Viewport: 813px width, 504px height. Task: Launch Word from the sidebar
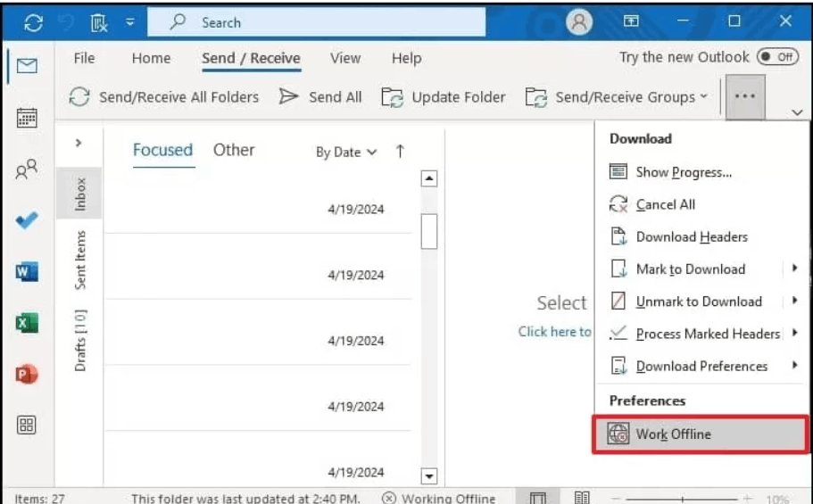click(x=27, y=271)
